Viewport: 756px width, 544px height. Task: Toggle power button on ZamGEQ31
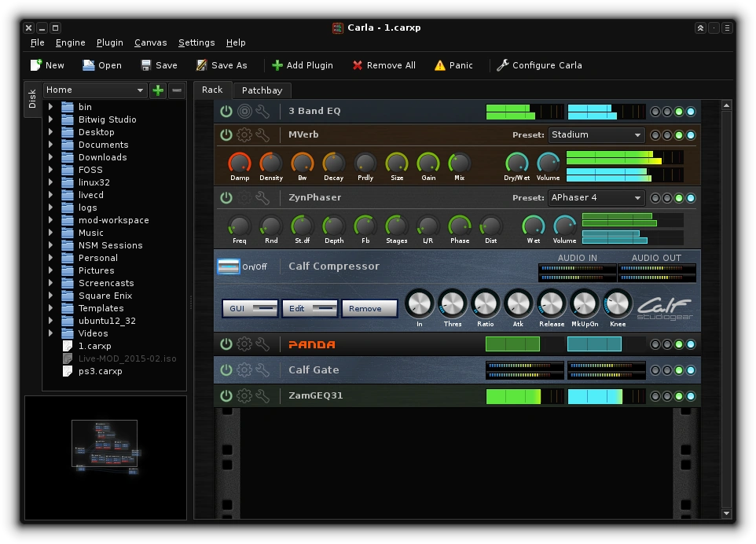226,395
